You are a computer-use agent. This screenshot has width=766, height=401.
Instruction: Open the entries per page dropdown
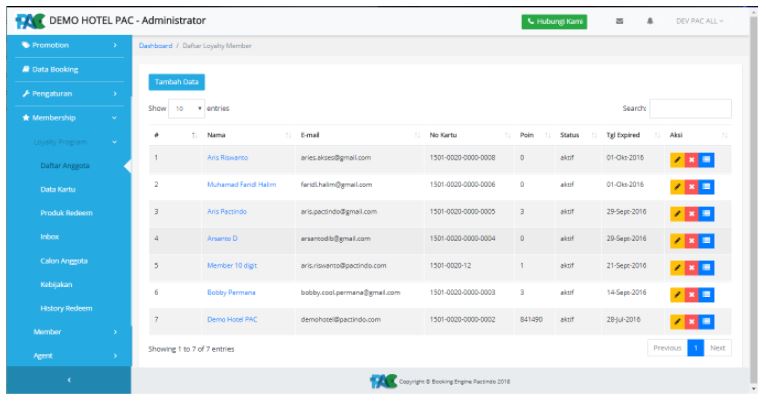pyautogui.click(x=182, y=108)
